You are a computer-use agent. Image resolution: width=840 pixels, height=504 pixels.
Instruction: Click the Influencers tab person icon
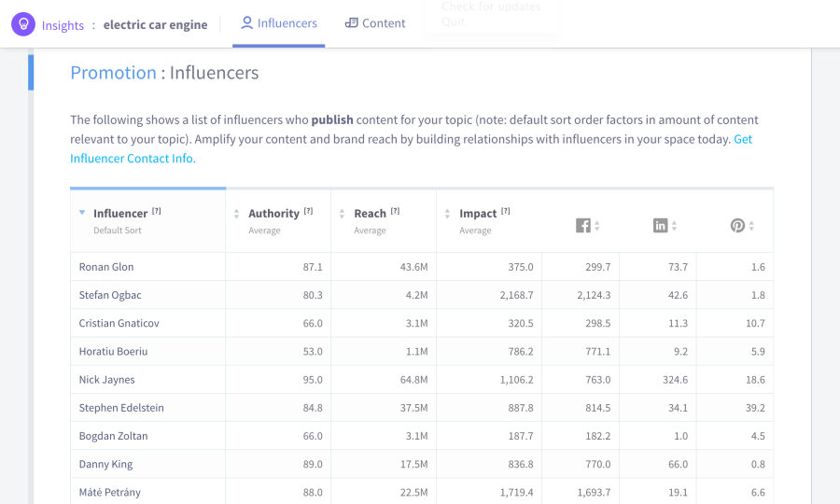[246, 23]
